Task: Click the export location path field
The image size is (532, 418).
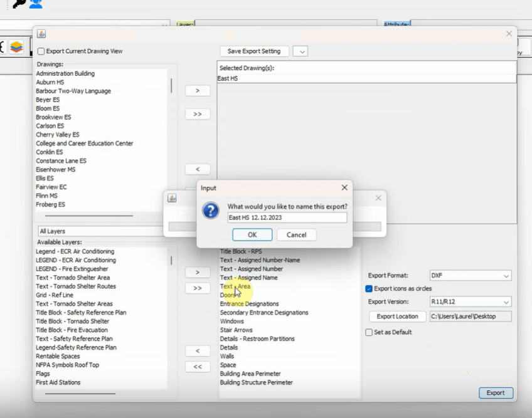Action: [471, 316]
